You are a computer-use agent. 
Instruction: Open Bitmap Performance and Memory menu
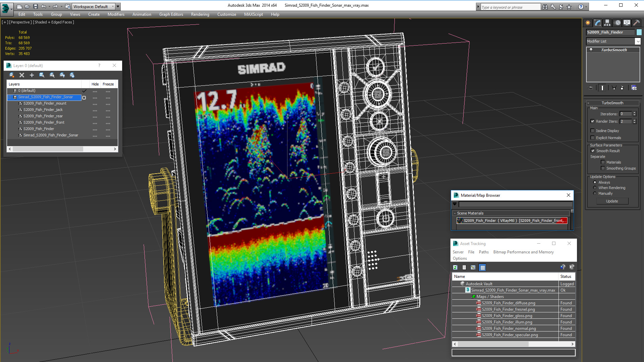(x=523, y=252)
